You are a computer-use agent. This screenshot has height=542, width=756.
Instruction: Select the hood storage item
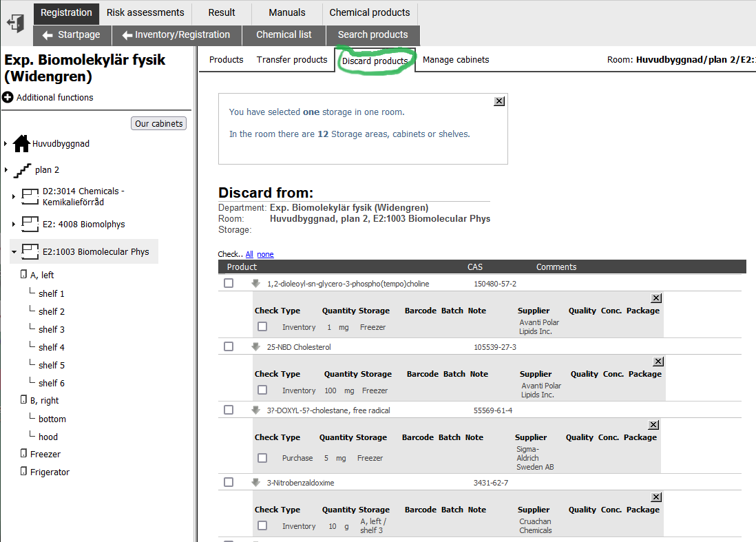click(48, 437)
